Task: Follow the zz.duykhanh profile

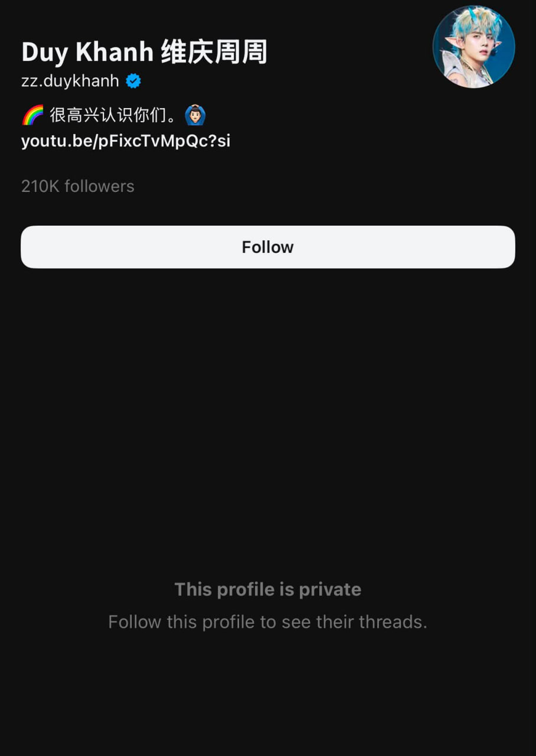Action: click(x=268, y=247)
